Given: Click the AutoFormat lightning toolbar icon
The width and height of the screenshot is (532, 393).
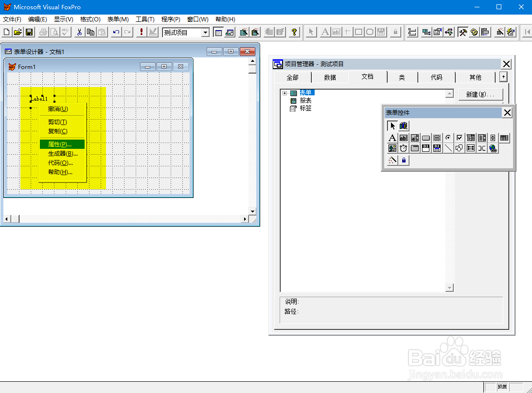Looking at the screenshot, I should pyautogui.click(x=511, y=32).
